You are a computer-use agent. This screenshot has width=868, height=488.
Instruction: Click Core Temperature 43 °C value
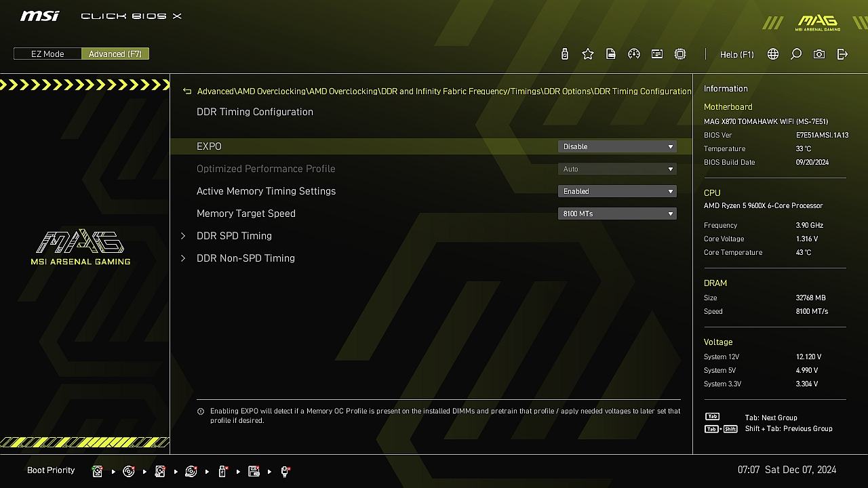[804, 252]
